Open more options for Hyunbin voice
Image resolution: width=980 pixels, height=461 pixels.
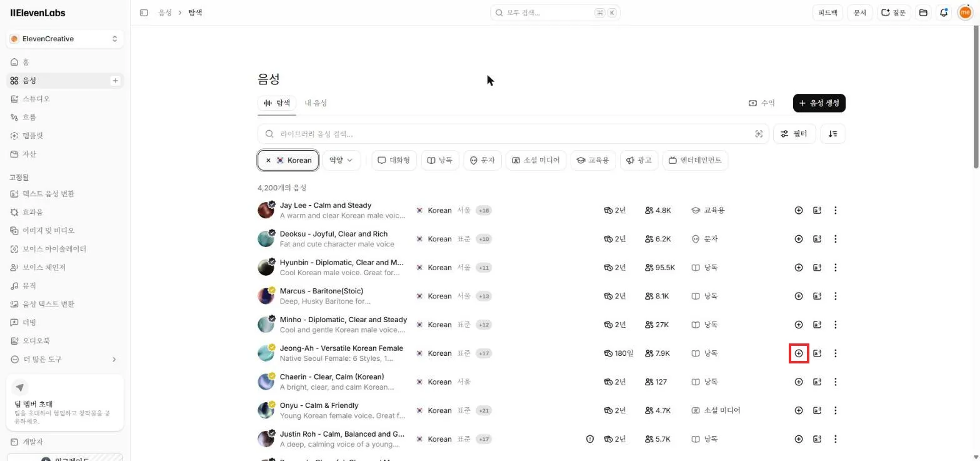click(x=835, y=268)
